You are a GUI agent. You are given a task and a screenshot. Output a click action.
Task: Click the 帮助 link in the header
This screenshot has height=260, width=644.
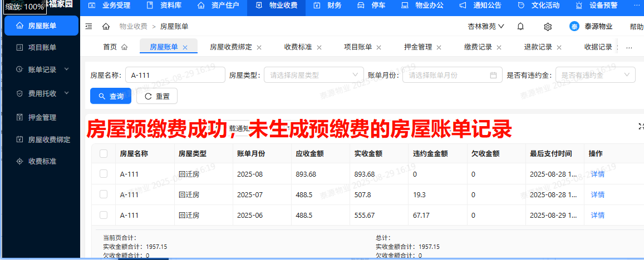coord(637,27)
